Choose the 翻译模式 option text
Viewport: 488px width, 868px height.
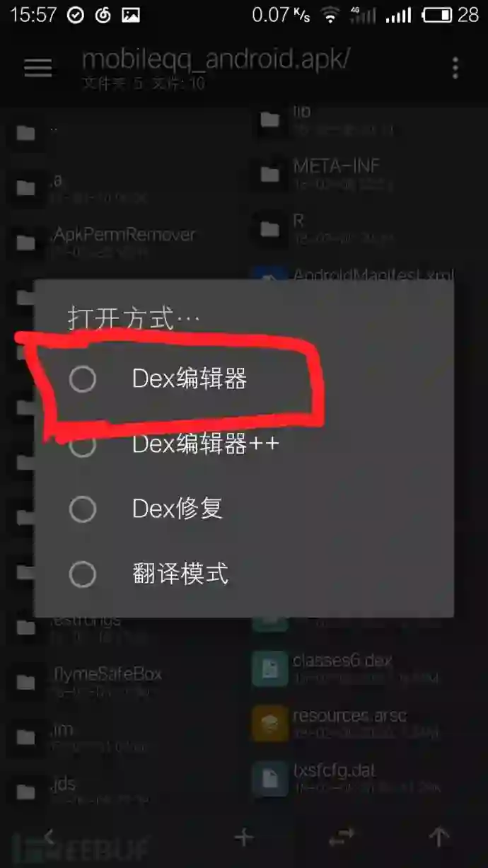pyautogui.click(x=180, y=574)
